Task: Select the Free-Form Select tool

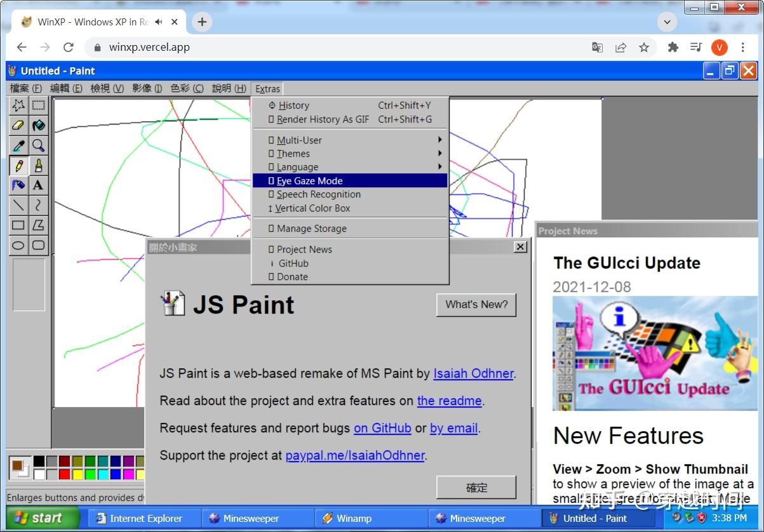Action: [x=18, y=105]
